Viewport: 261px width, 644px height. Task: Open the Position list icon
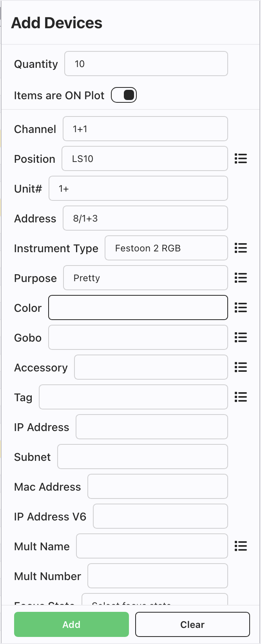pos(241,158)
